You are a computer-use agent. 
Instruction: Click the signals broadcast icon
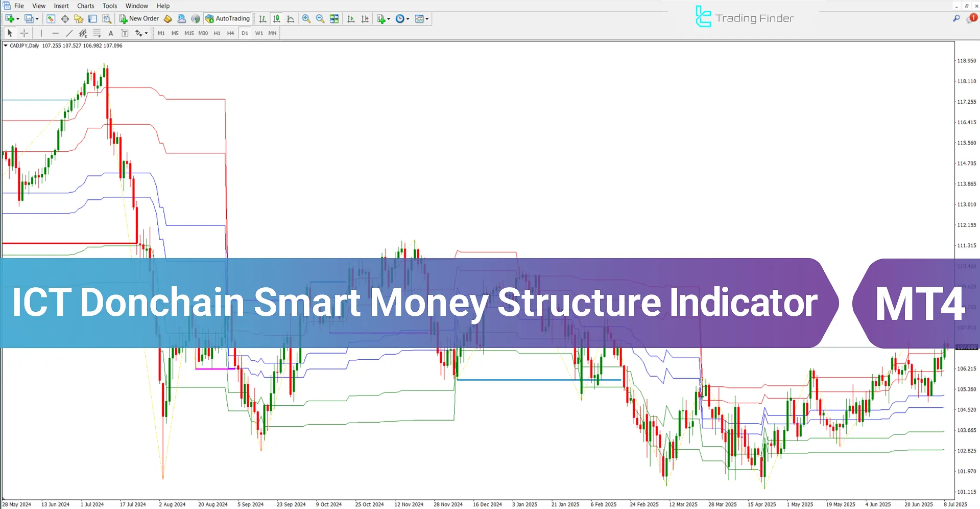click(x=196, y=19)
